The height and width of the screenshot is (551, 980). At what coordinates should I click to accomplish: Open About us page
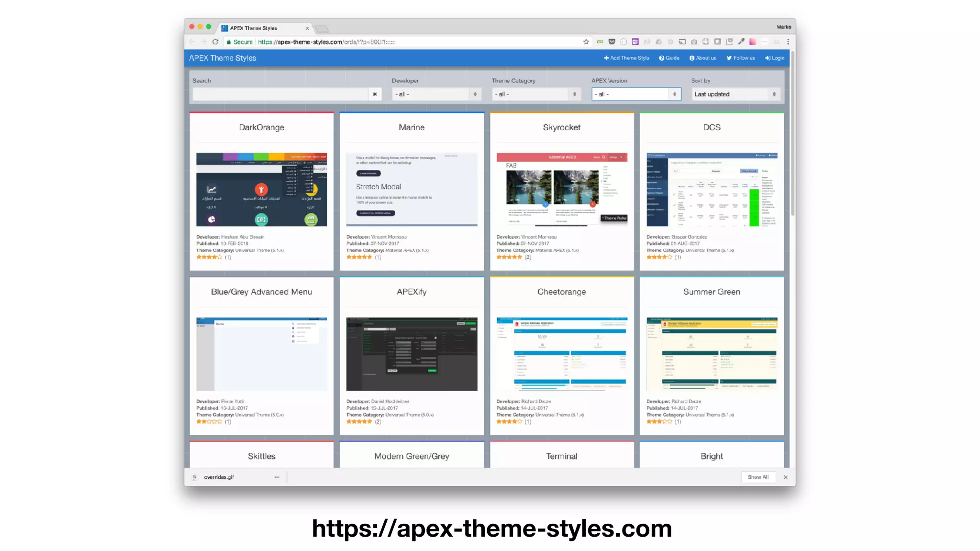702,58
